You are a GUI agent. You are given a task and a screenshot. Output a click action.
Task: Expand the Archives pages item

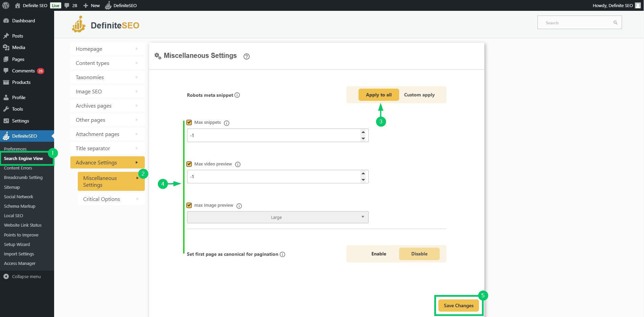tap(108, 106)
